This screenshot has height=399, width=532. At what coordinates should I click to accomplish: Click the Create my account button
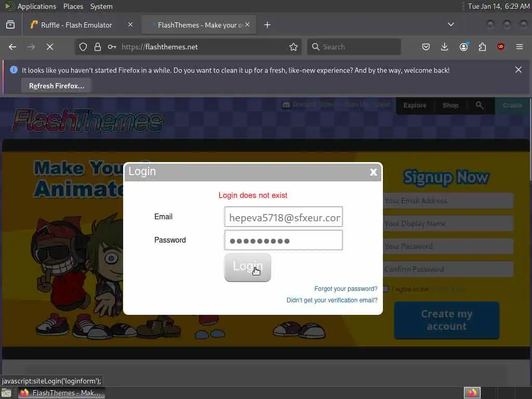point(446,320)
